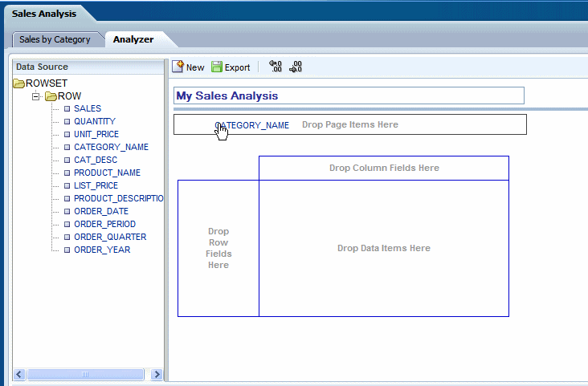Select the ORDER_QUARTER field
Image resolution: width=588 pixels, height=386 pixels.
pos(110,237)
